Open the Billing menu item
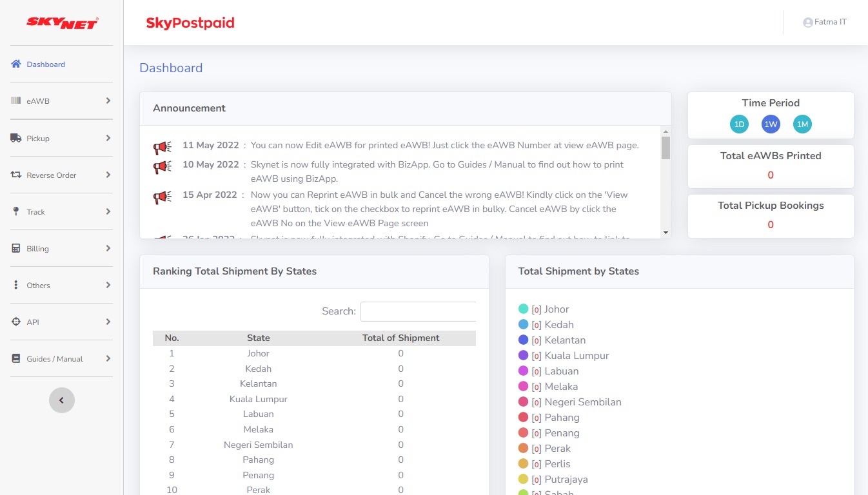 click(37, 249)
